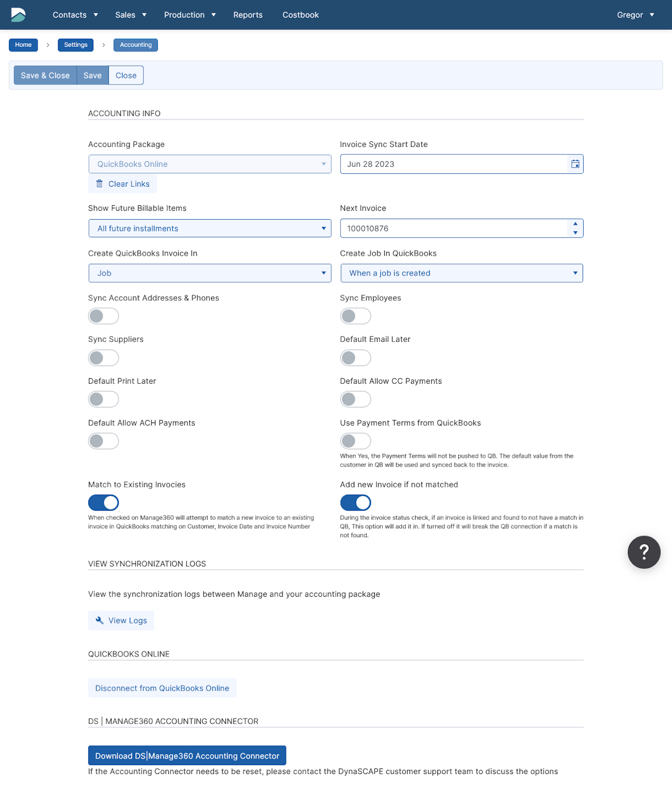Expand Show Future Billable Items dropdown

pos(210,229)
